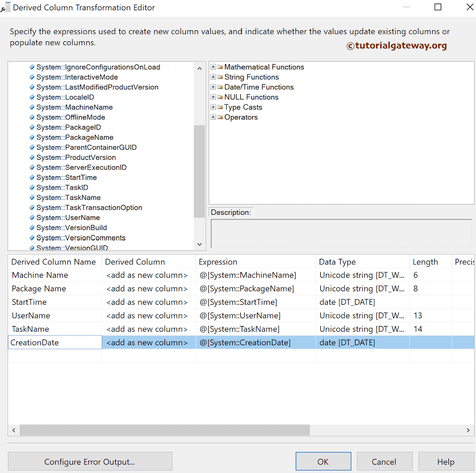Screen dimensions: 476x473
Task: Select the System::PackageName variable
Action: (x=75, y=137)
